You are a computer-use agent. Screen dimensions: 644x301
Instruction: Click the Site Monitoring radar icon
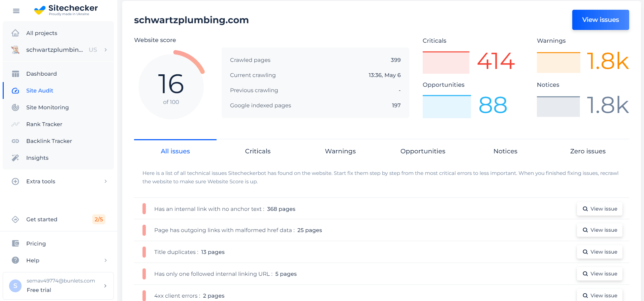click(x=15, y=107)
